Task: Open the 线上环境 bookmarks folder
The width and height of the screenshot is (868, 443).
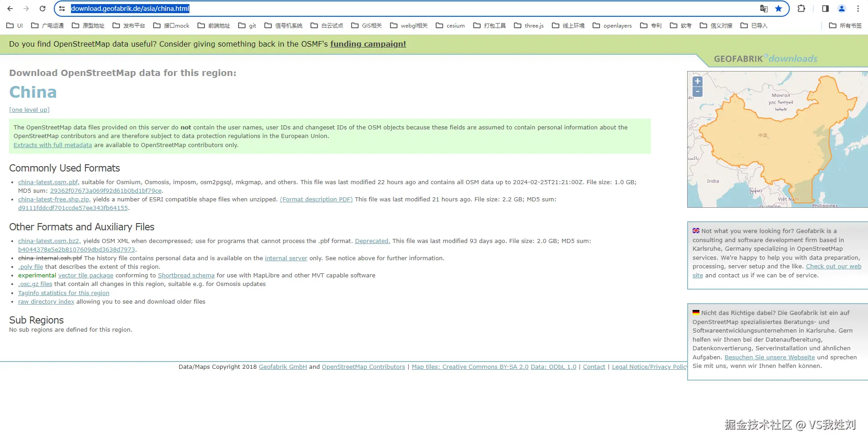Action: point(568,26)
